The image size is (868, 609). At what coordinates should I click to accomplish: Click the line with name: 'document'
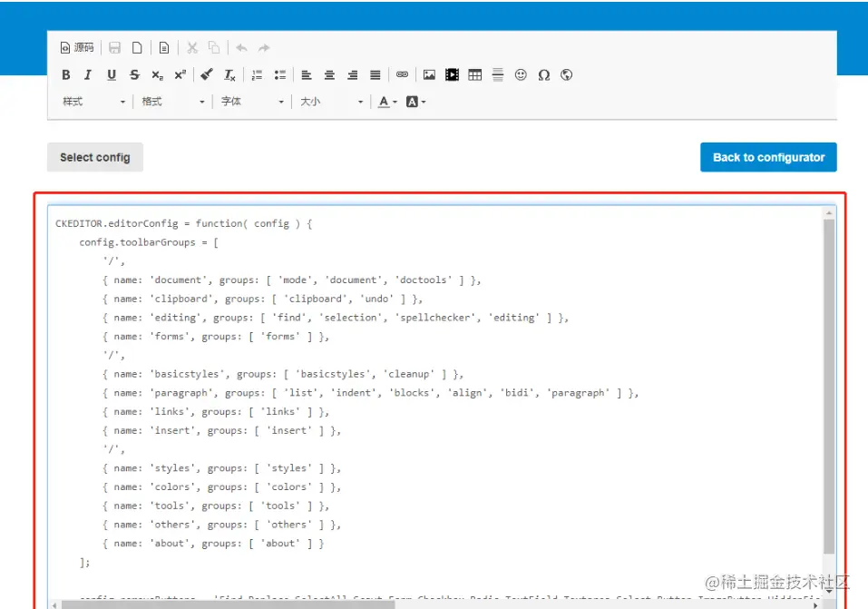coord(292,280)
